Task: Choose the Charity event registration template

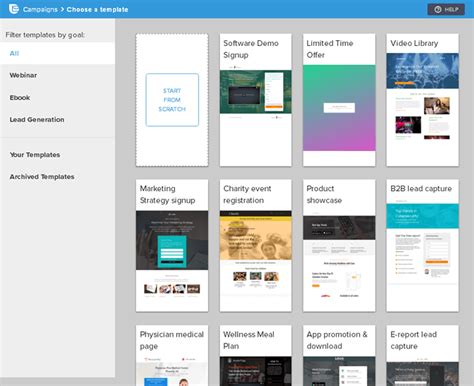Action: pyautogui.click(x=256, y=246)
